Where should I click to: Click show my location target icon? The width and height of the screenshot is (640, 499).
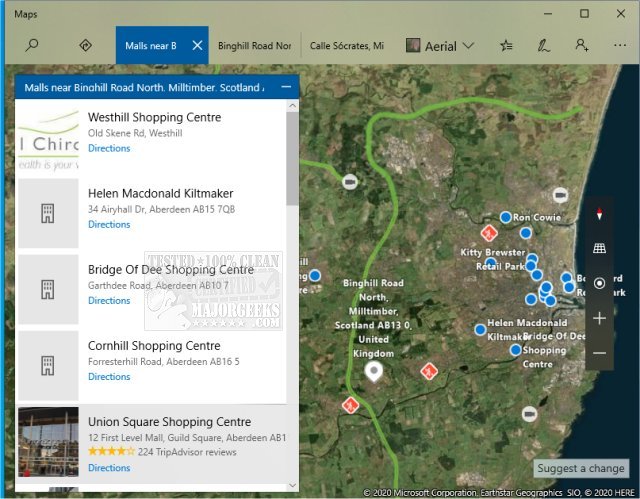[599, 283]
